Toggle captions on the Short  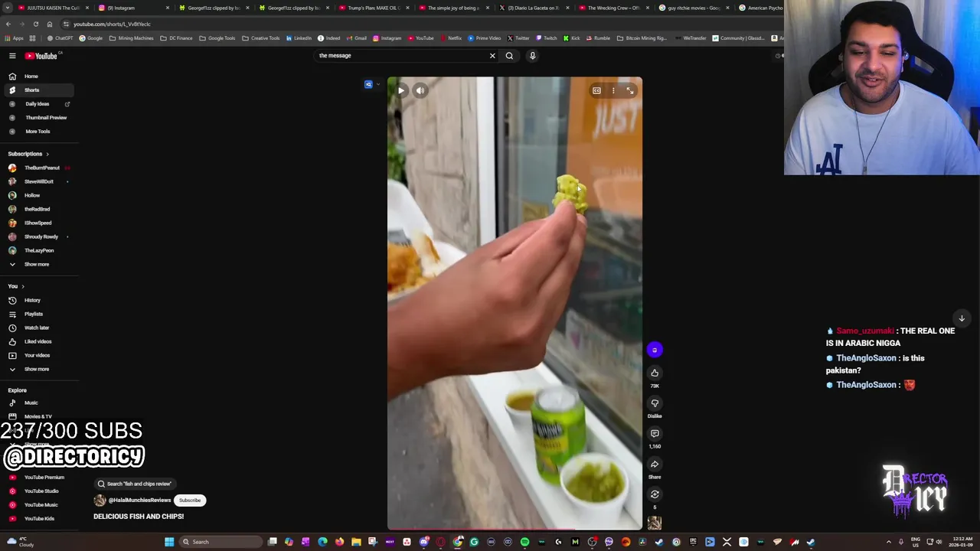tap(596, 90)
